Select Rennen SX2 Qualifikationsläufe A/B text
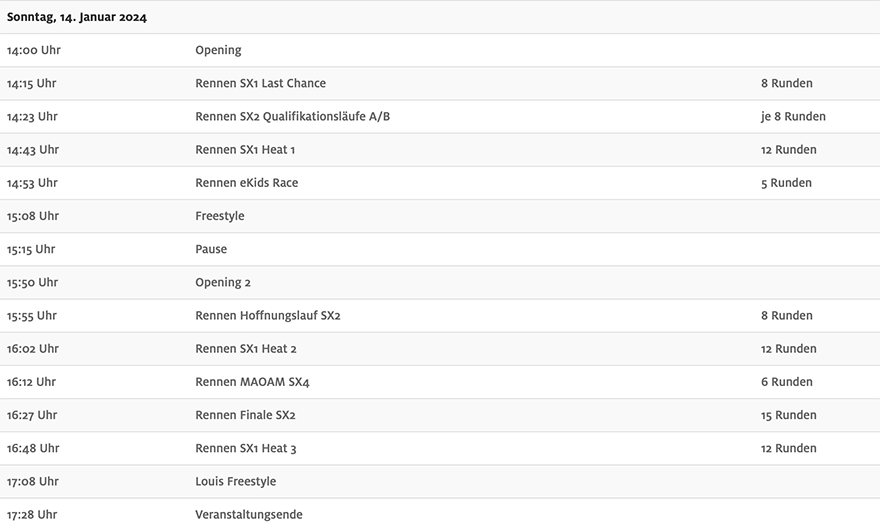This screenshot has height=530, width=880. pos(292,116)
